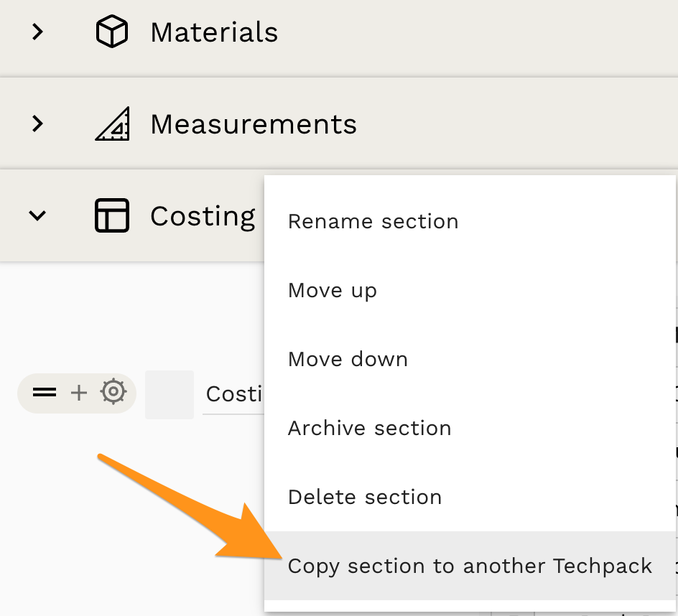Select Delete section from the menu
Image resolution: width=678 pixels, height=616 pixels.
365,497
